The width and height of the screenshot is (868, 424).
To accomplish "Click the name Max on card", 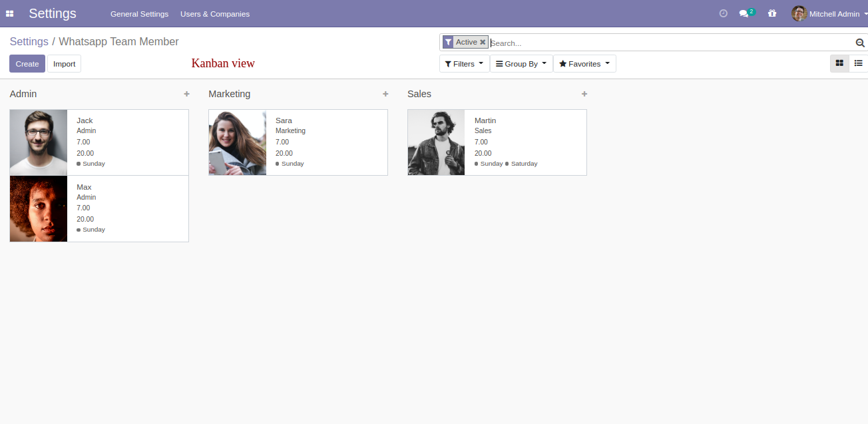I will tap(84, 187).
